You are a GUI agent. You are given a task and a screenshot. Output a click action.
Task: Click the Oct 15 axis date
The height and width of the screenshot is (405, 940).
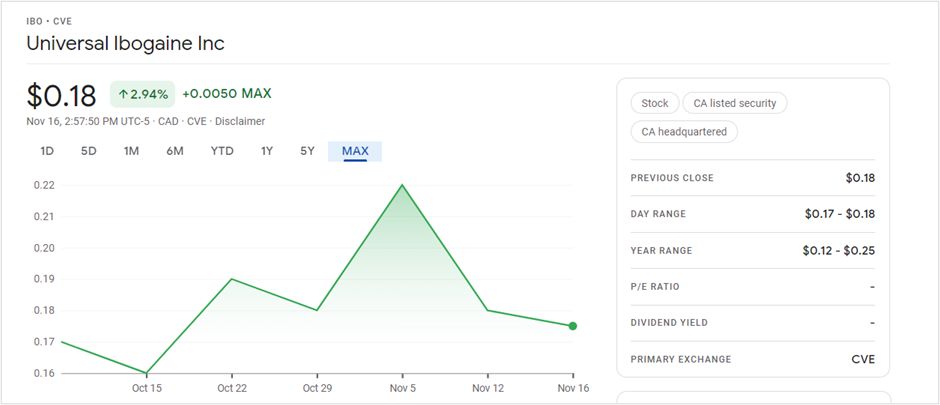point(147,388)
